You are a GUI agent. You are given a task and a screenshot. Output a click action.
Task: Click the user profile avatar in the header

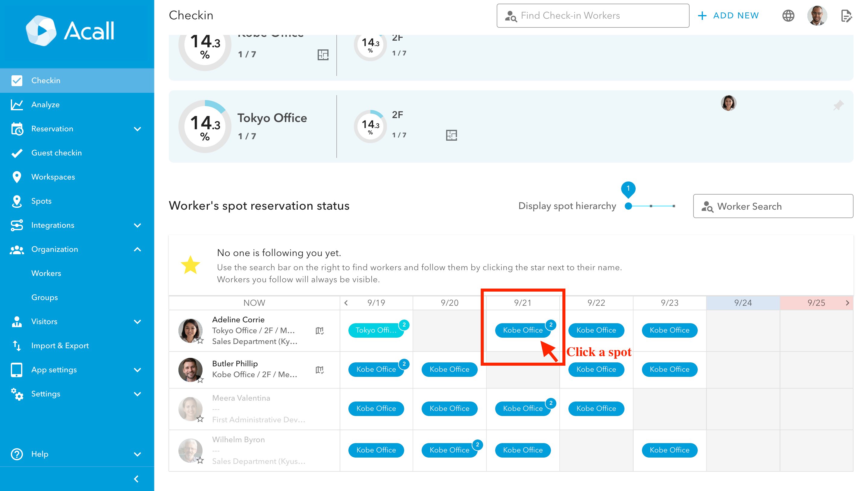tap(817, 16)
